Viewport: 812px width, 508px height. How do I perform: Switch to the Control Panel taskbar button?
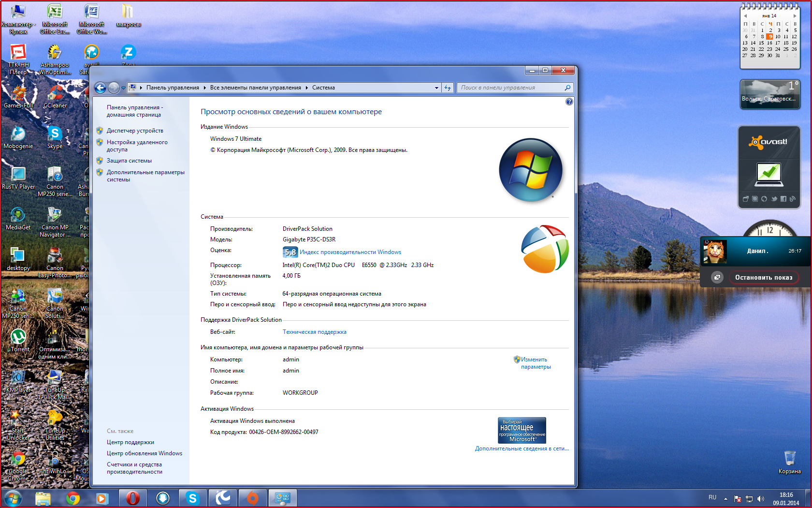[x=283, y=498]
